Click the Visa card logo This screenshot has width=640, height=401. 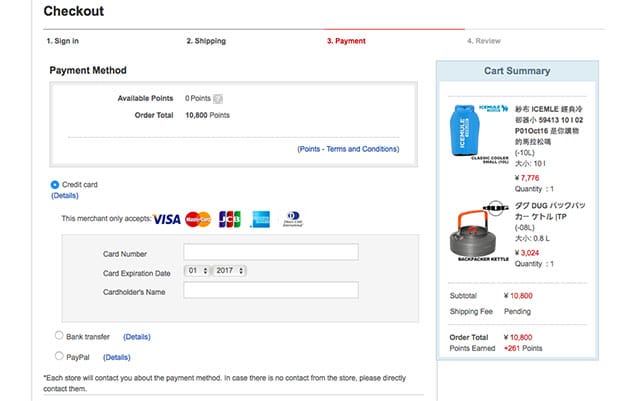(x=167, y=218)
